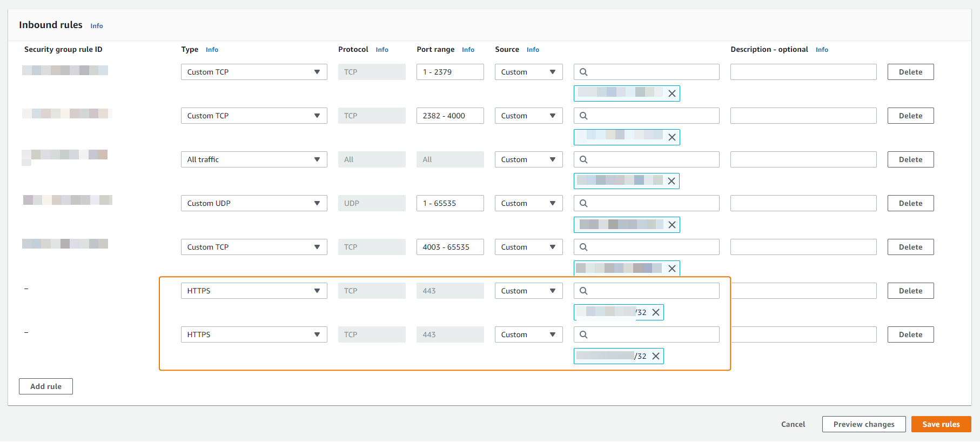Expand Source dropdown for the 1 - 2379 rule
980x442 pixels.
528,72
